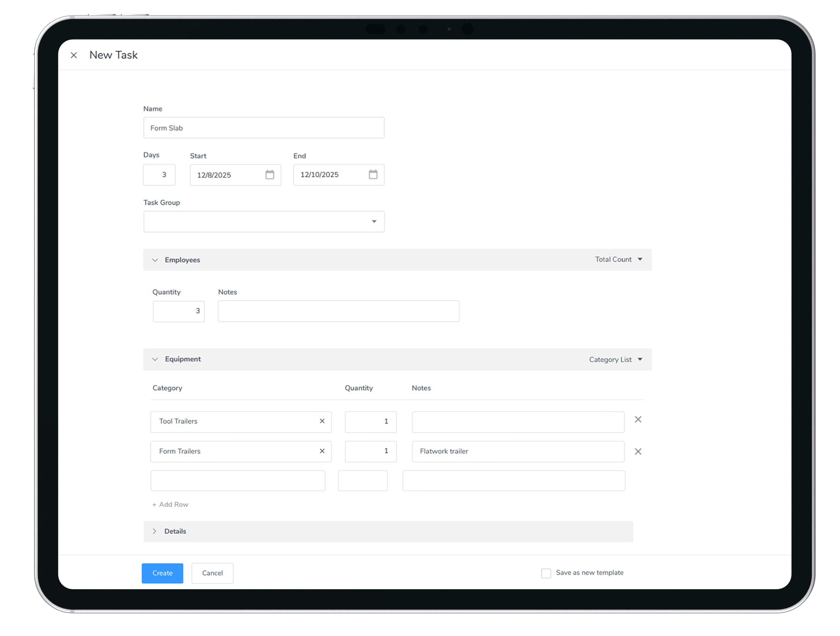The image size is (840, 636).
Task: Click the Flatwork trailer notes field
Action: tap(518, 452)
